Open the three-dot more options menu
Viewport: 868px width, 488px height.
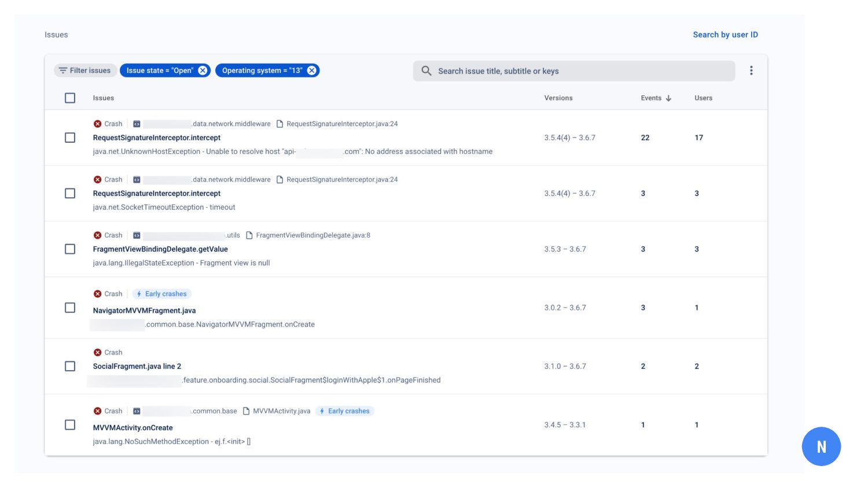(x=751, y=71)
